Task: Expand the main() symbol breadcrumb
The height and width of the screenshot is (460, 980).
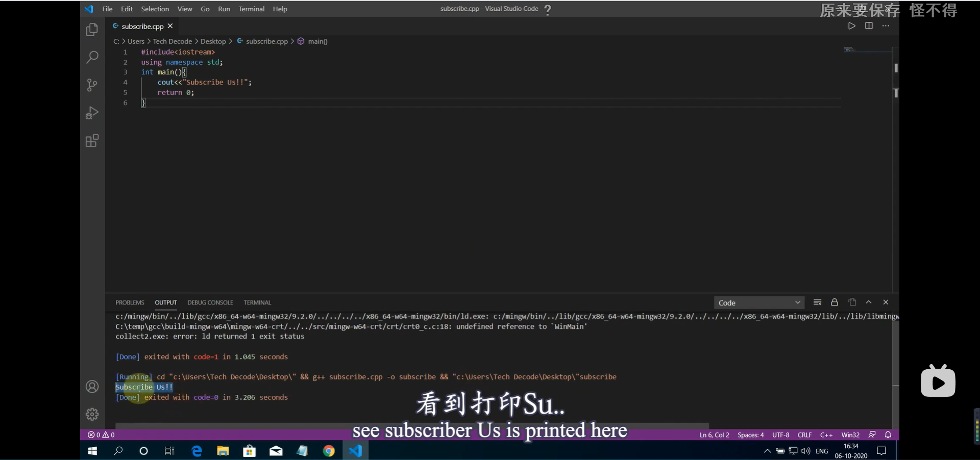Action: click(312, 41)
